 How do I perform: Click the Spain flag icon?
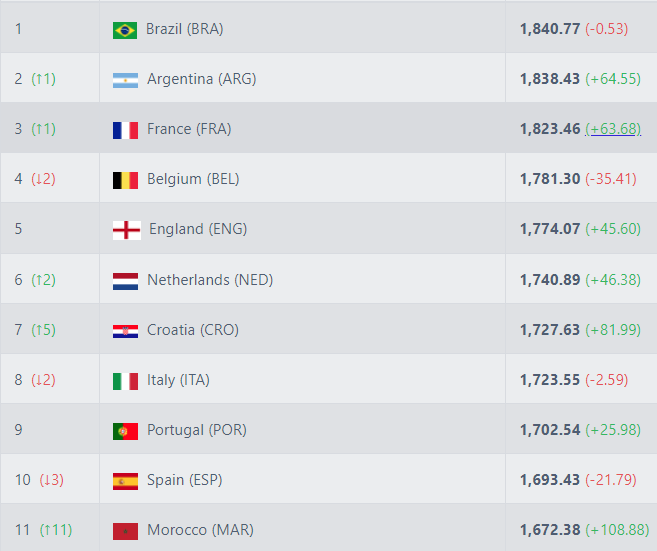point(125,480)
